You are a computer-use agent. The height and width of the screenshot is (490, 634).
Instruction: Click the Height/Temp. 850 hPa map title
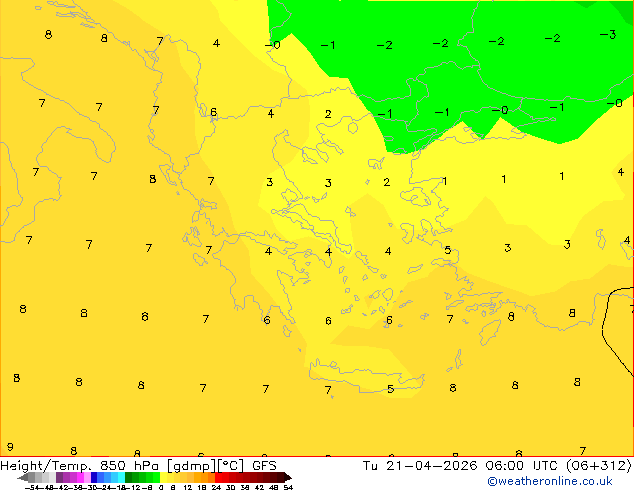[80, 466]
